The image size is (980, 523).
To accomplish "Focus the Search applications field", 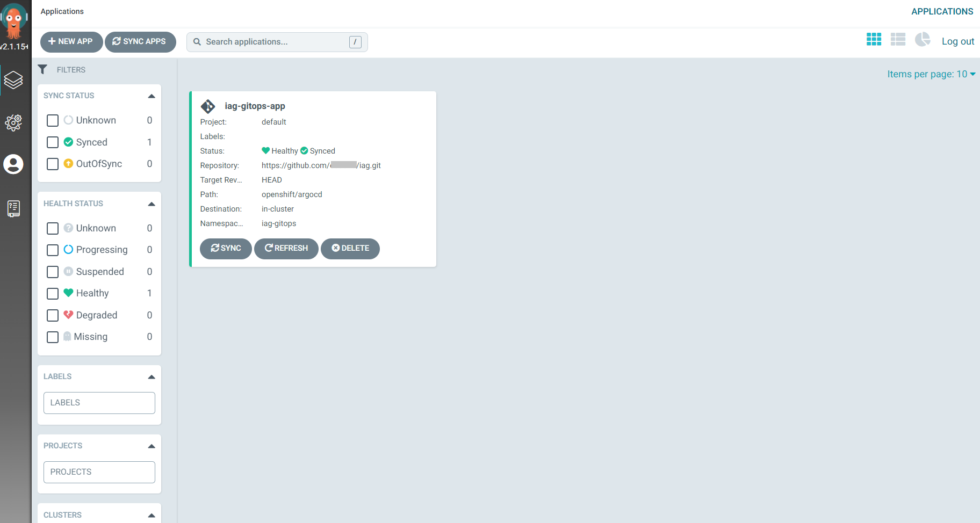I will (277, 42).
